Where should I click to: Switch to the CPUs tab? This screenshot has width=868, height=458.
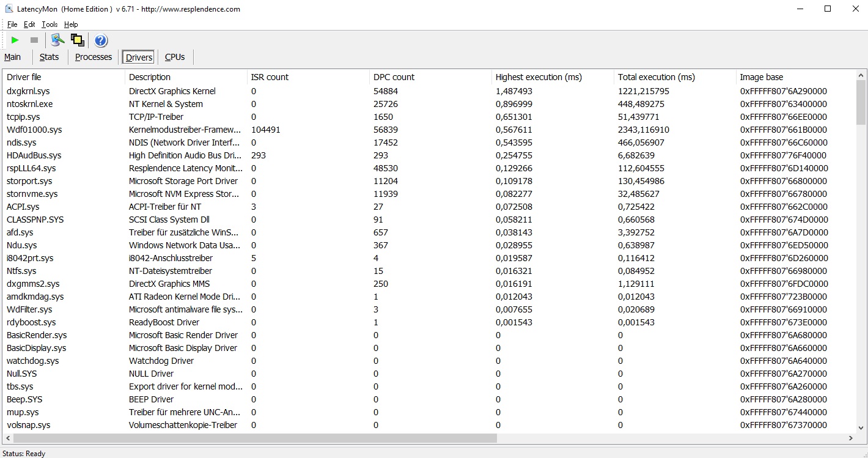[175, 57]
